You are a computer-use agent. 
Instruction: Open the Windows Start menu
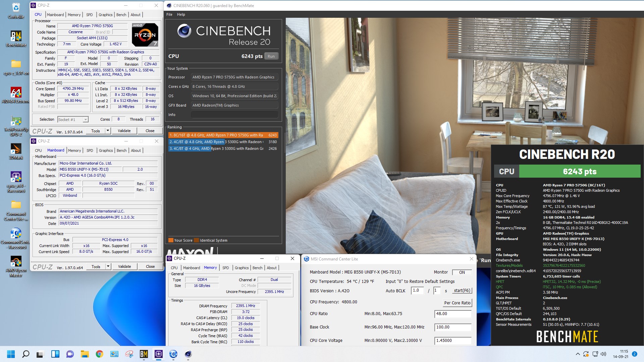(11, 354)
